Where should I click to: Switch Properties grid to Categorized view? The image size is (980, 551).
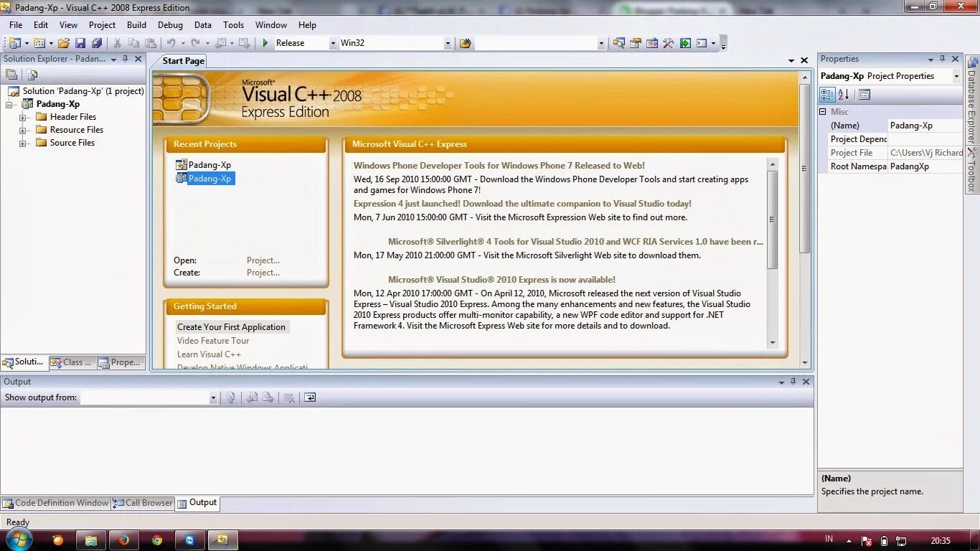click(x=827, y=94)
